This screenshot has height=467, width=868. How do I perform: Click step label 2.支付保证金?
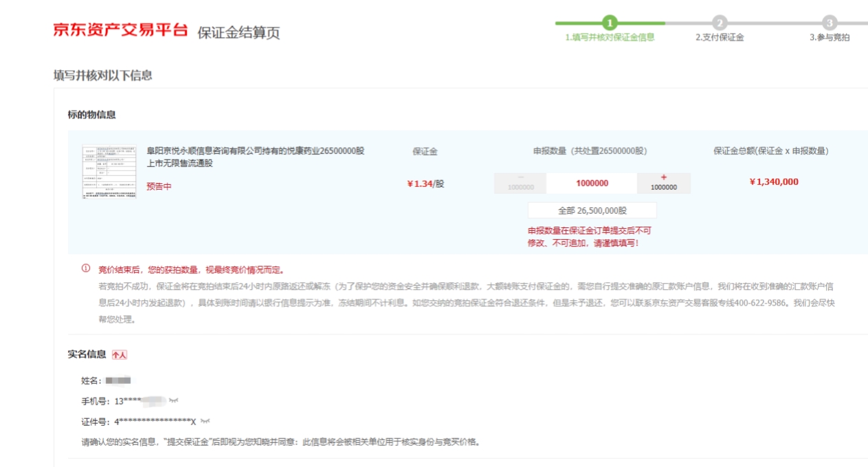point(720,38)
